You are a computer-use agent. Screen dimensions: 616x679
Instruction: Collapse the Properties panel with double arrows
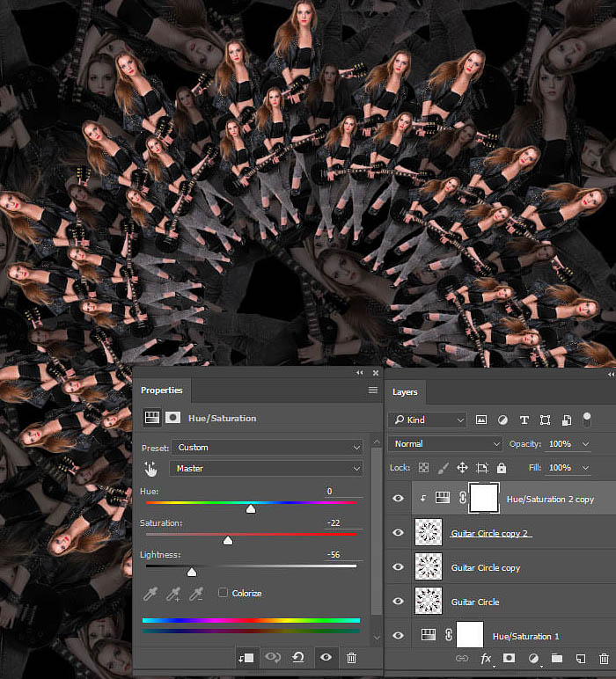pyautogui.click(x=360, y=373)
